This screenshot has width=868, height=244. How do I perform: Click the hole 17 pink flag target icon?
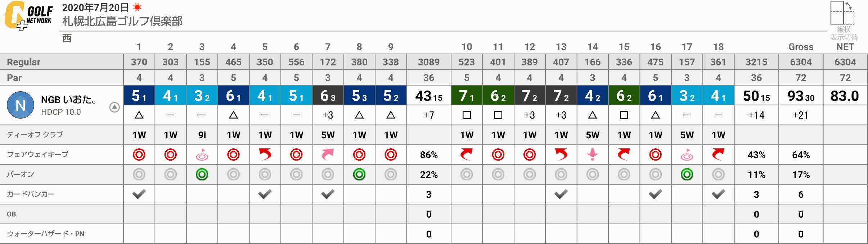[x=687, y=155]
